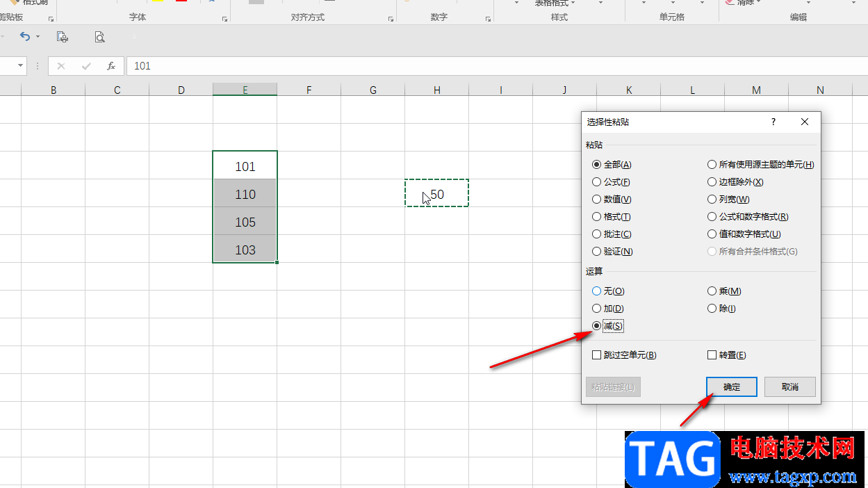Select column L header
Viewport: 868px width, 488px height.
(693, 90)
